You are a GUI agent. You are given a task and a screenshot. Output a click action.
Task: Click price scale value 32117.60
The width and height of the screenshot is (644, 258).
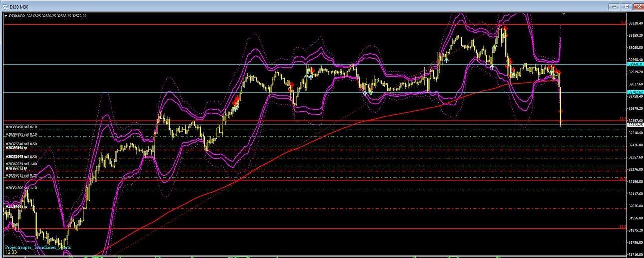pyautogui.click(x=635, y=194)
